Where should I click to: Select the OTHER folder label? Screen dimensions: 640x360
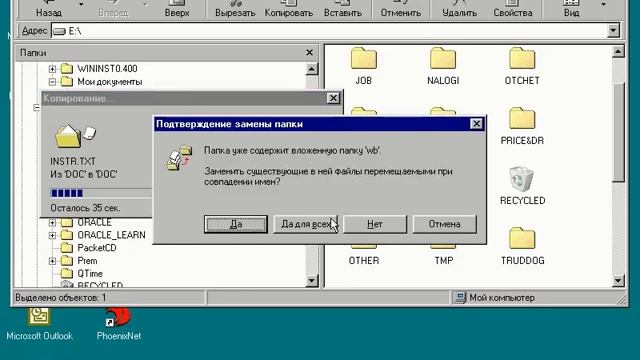[364, 260]
